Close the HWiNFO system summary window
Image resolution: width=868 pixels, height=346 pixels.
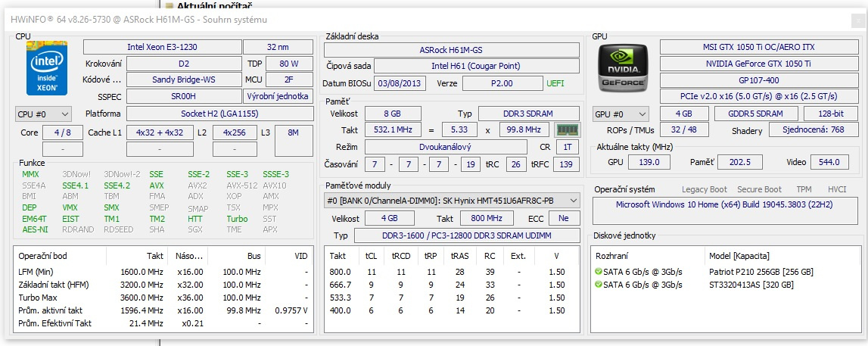click(x=858, y=20)
